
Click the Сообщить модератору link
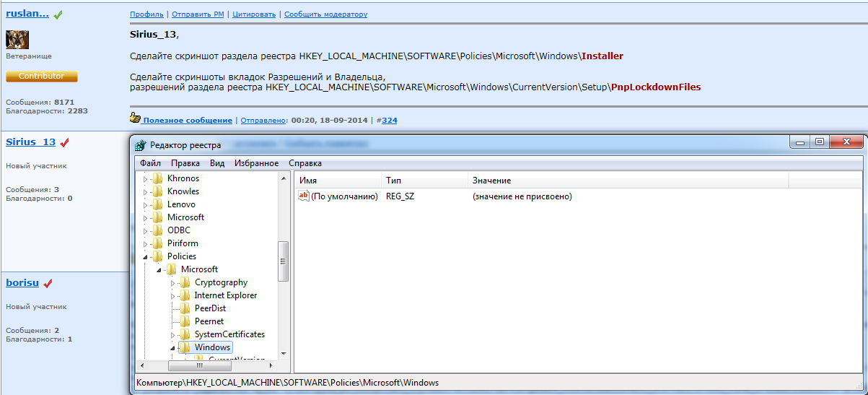click(325, 14)
